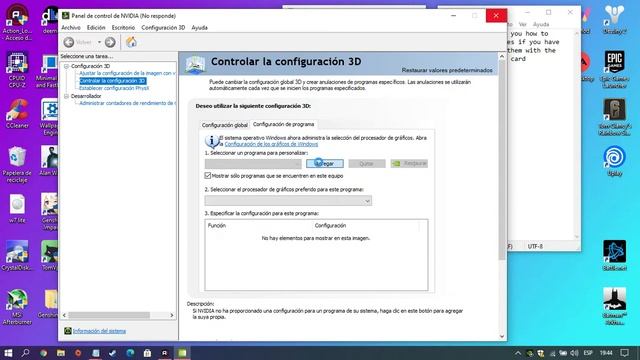The image size is (640, 360).
Task: Click the volume speaker tray icon
Action: coord(575,353)
